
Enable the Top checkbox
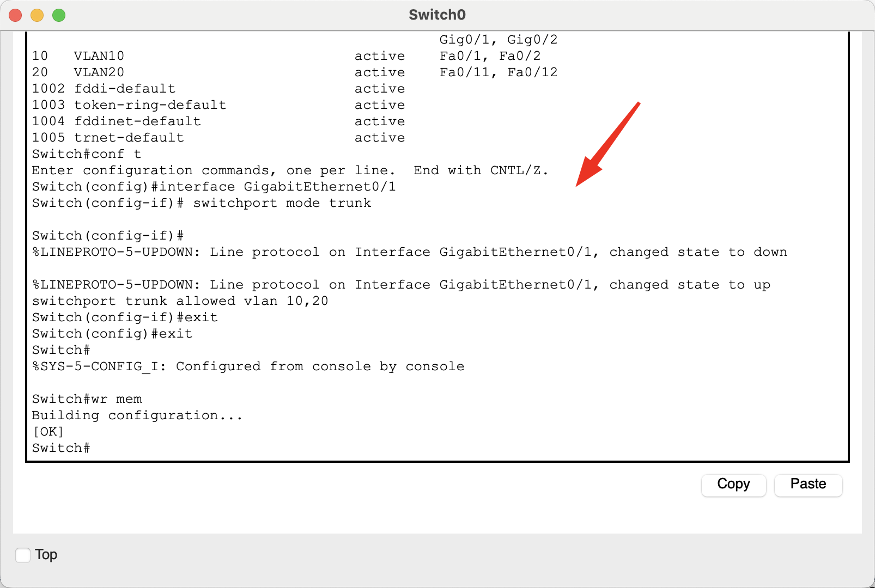click(23, 555)
